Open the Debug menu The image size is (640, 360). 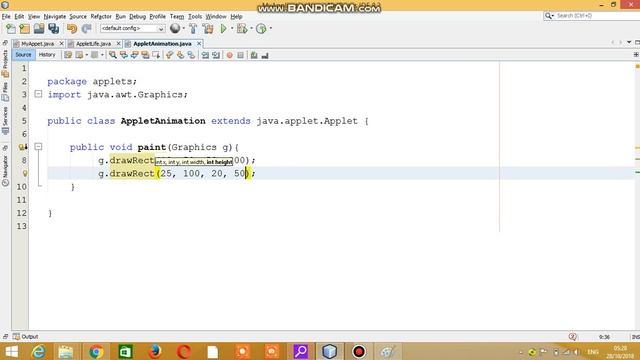[x=138, y=16]
